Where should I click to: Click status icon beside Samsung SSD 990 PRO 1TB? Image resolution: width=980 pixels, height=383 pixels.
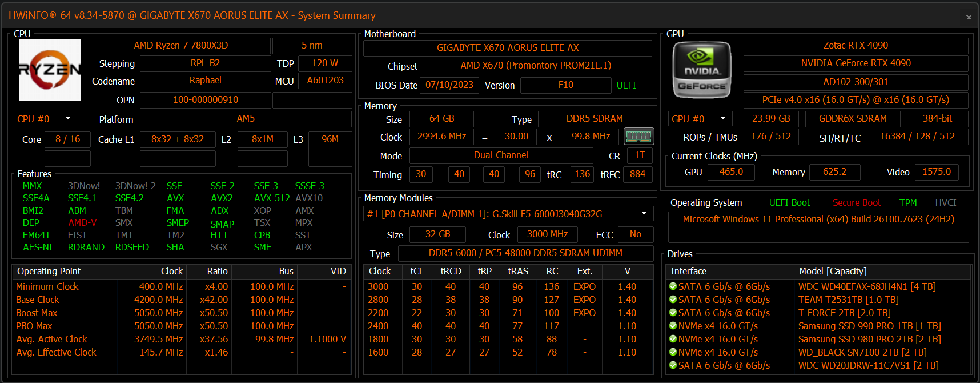(673, 326)
